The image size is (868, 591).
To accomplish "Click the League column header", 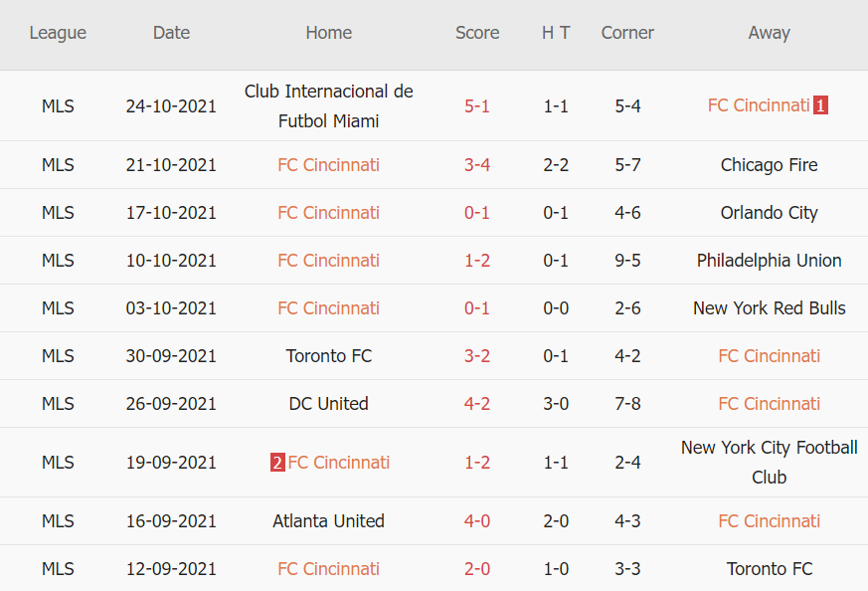I will (x=58, y=33).
